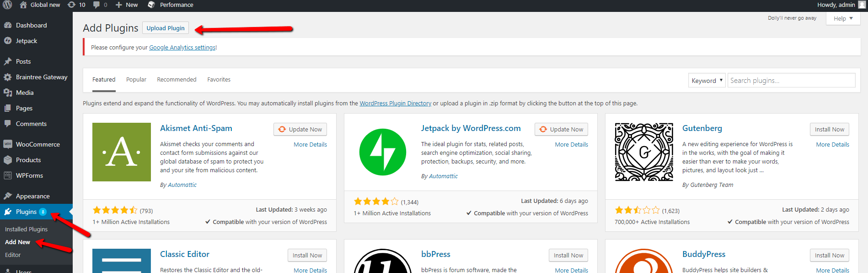Screen dimensions: 868x273
Task: Open Jetpack from the sidebar
Action: coord(27,41)
